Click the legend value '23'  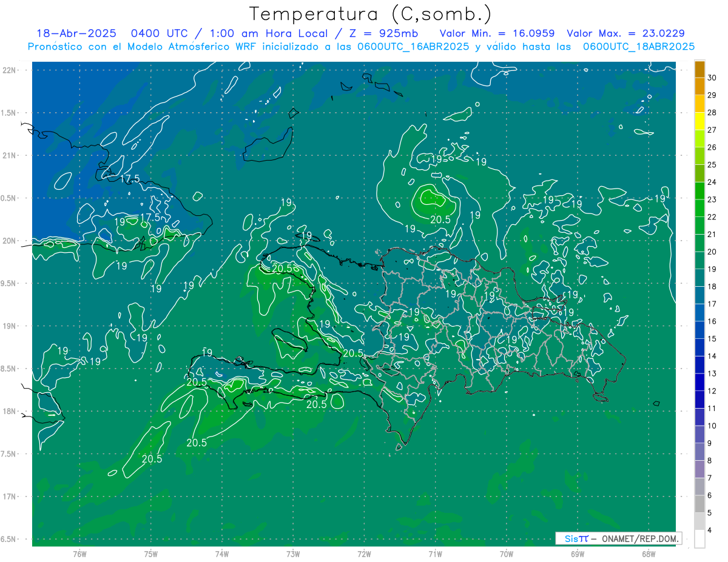(712, 199)
